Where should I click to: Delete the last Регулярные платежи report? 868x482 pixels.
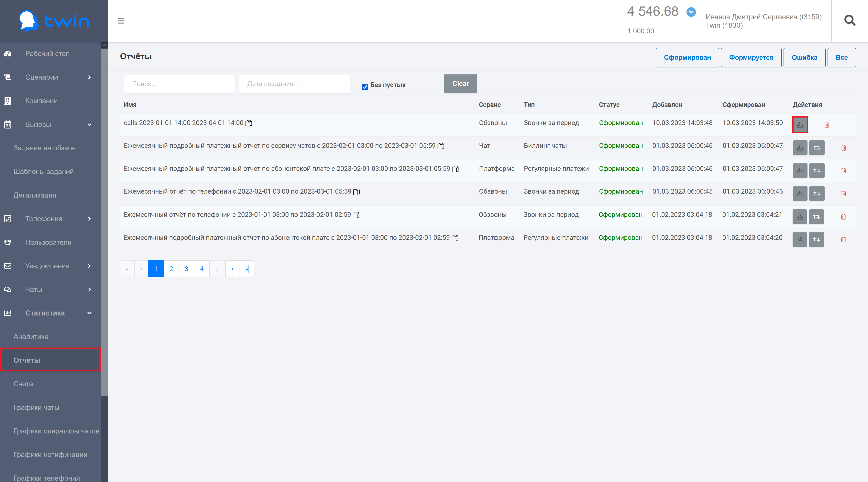point(843,239)
